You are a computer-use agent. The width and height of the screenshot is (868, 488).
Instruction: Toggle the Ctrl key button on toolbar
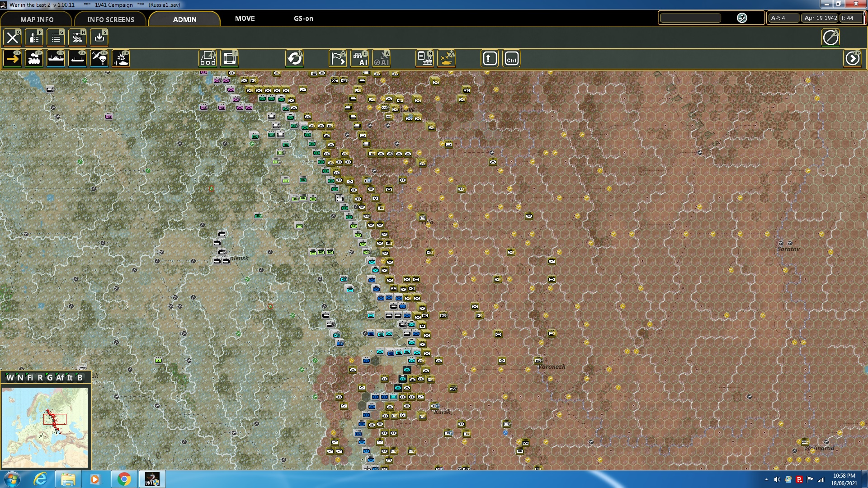click(x=511, y=58)
